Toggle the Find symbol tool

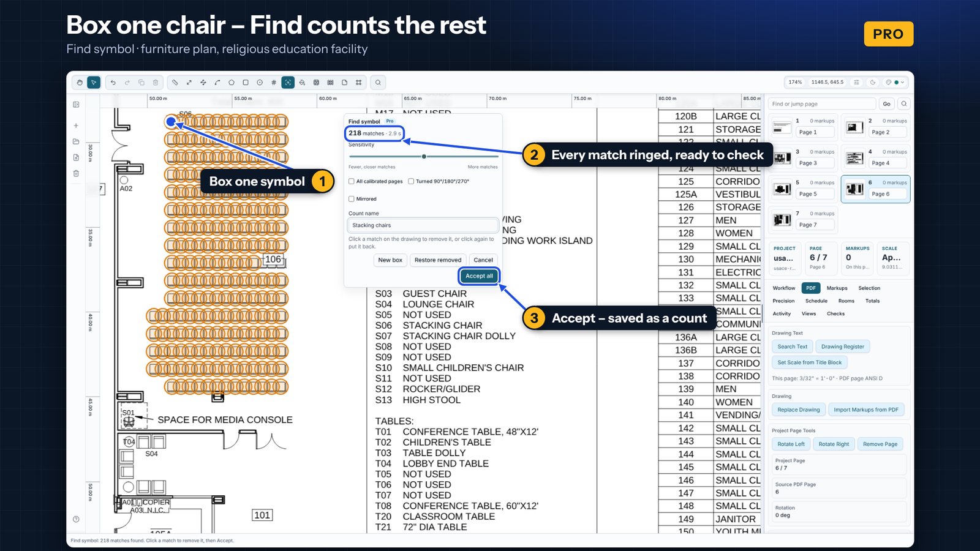[x=288, y=82]
